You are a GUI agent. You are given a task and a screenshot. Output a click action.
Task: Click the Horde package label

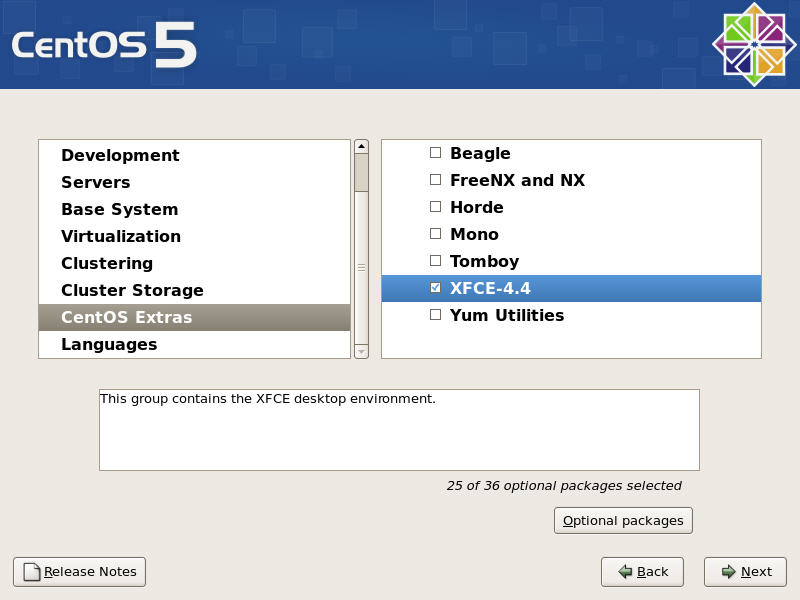point(477,207)
